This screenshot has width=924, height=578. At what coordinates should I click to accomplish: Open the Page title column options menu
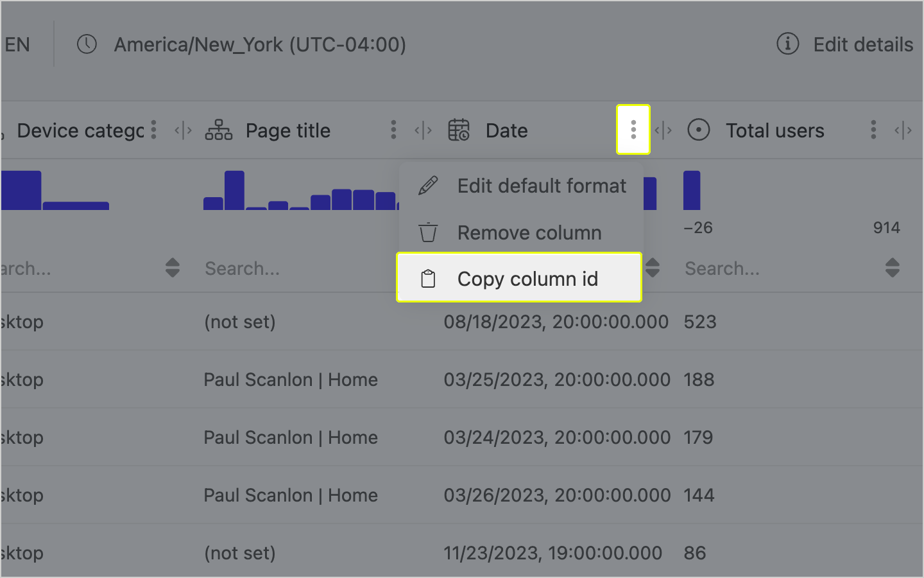[393, 130]
